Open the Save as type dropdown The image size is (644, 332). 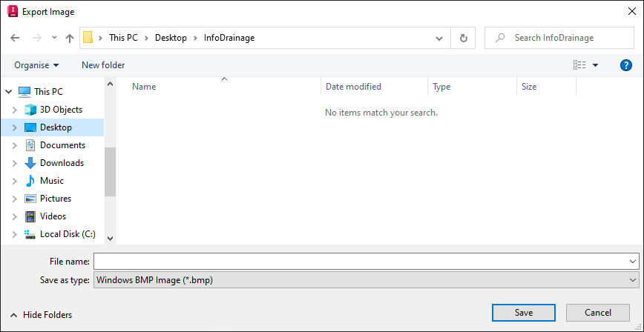coord(366,280)
